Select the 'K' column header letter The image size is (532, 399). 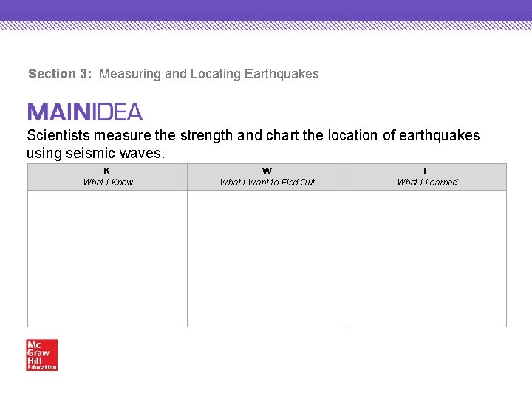(x=107, y=171)
